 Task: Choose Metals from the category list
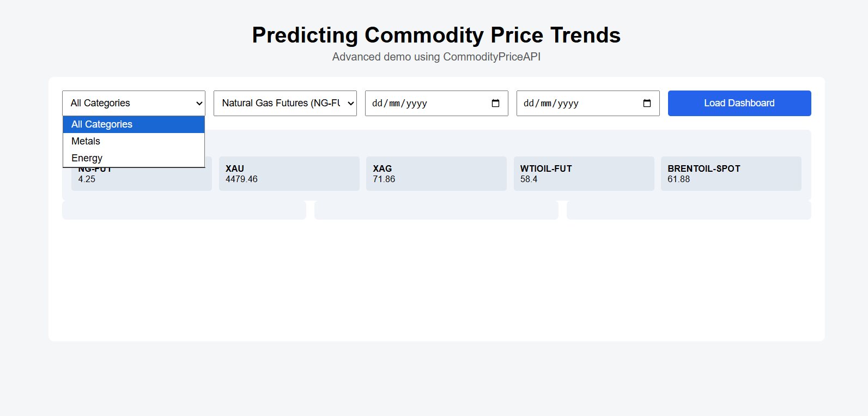pos(86,141)
